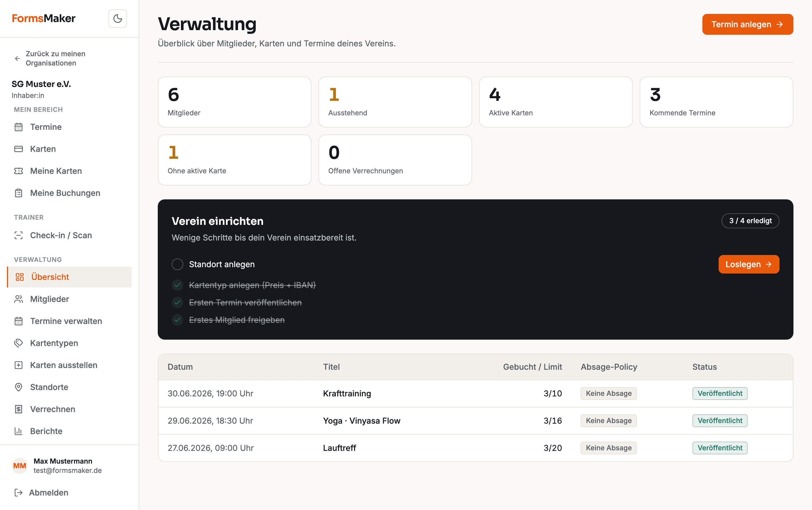Open the Yoga · Vinyasa Flow title

[362, 421]
